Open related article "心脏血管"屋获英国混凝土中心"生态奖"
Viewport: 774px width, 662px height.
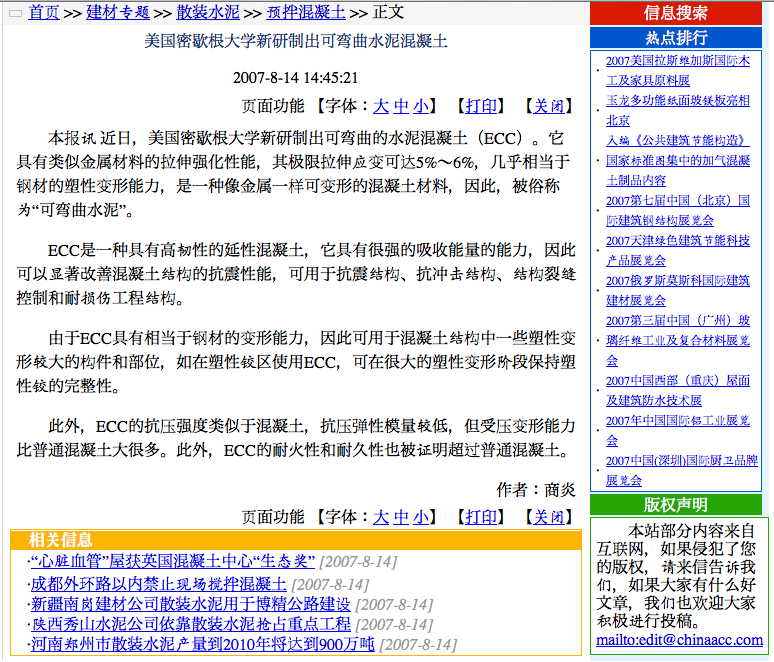point(172,561)
